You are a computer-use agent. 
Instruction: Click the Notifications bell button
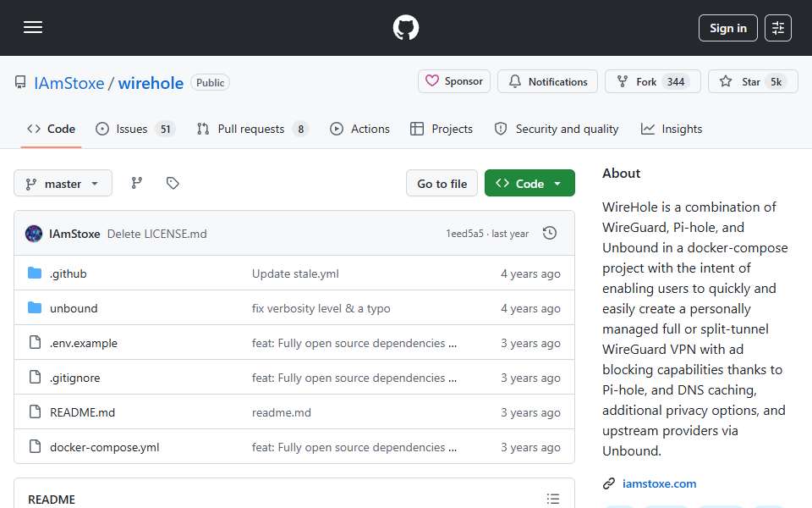pyautogui.click(x=547, y=81)
